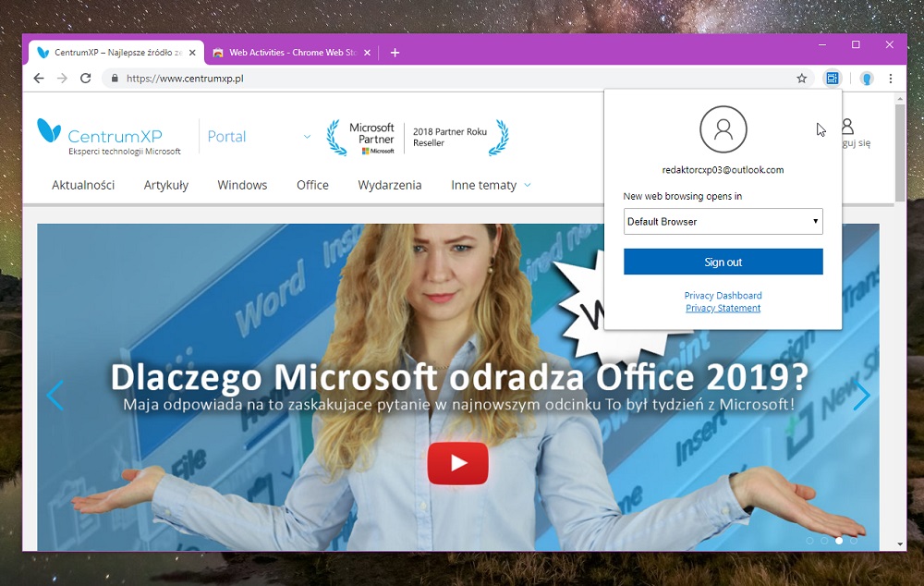The height and width of the screenshot is (586, 924).
Task: Open the Office menu item
Action: (312, 185)
